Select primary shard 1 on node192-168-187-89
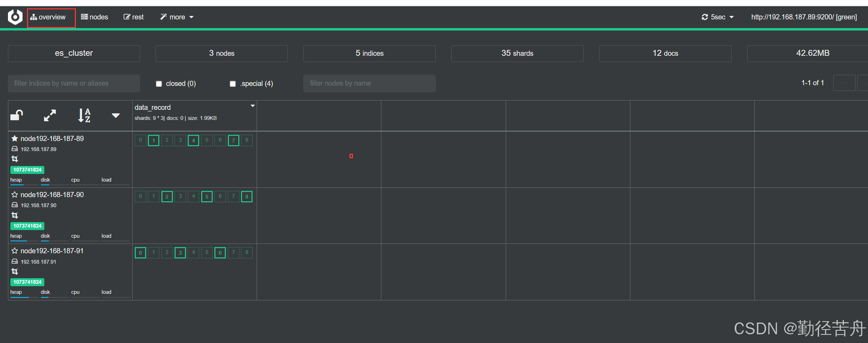Image resolution: width=868 pixels, height=343 pixels. [153, 140]
